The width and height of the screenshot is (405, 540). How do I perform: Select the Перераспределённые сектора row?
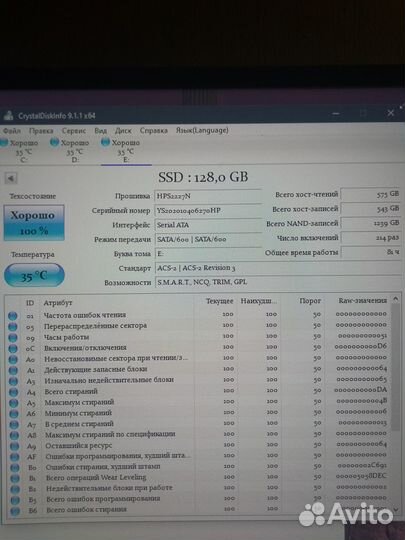point(198,326)
